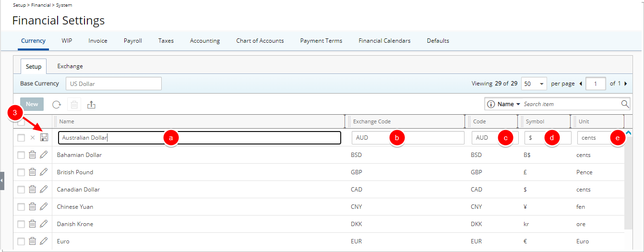Viewport: 644px width, 252px height.
Task: Open the Payroll tab
Action: [133, 41]
